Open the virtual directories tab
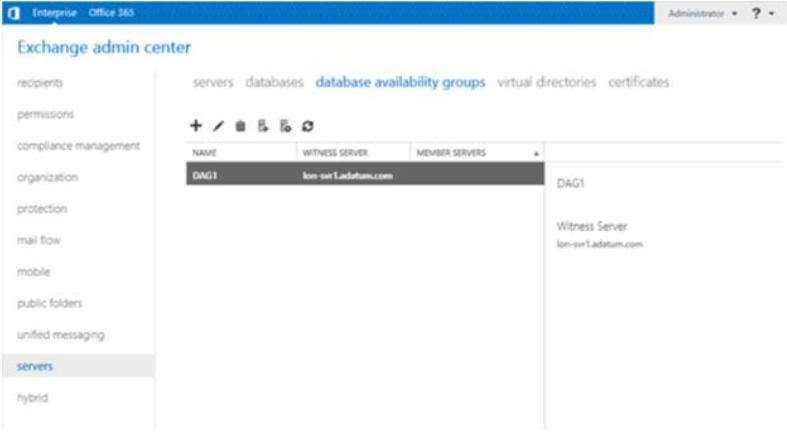Viewport: 787px width, 435px height. click(x=547, y=82)
